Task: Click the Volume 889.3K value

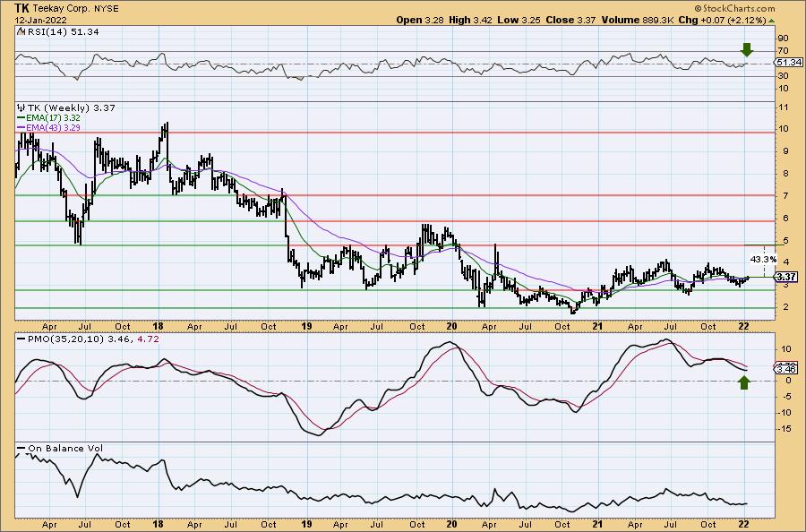Action: pyautogui.click(x=638, y=20)
